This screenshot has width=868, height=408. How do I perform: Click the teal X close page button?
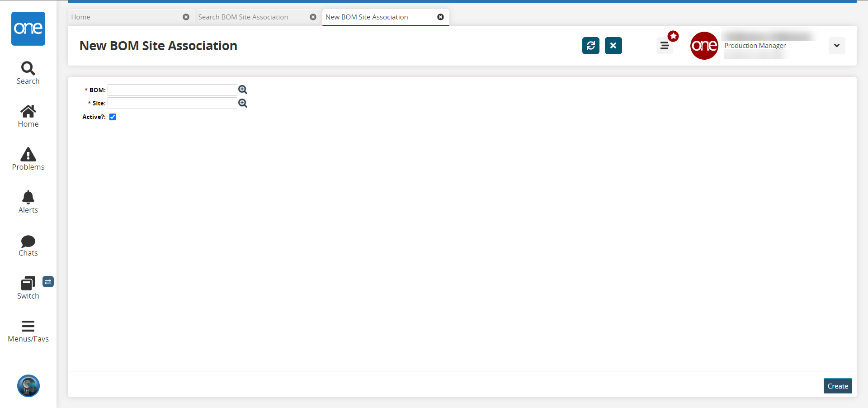613,46
